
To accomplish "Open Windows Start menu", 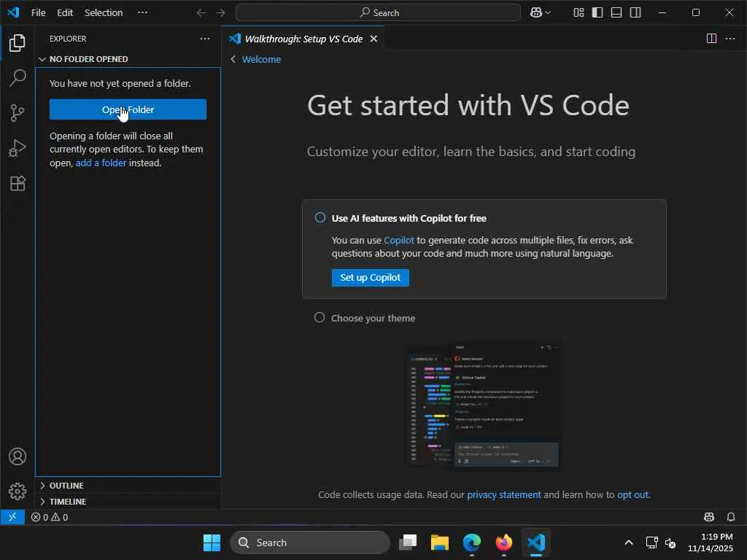I will [212, 542].
